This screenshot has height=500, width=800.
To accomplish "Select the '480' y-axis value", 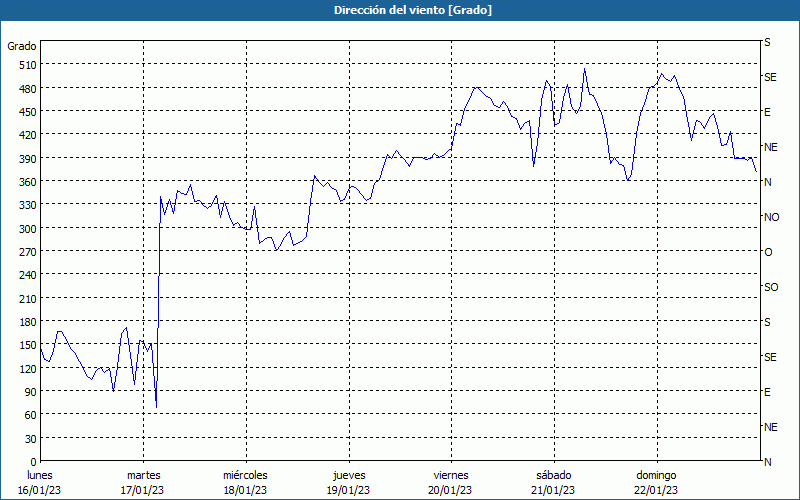I will [x=28, y=89].
